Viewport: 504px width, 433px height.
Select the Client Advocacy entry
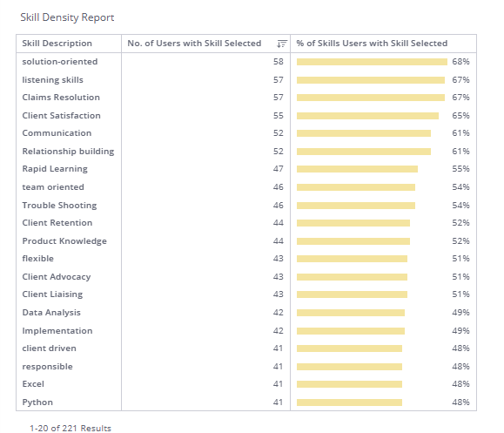coord(246,277)
